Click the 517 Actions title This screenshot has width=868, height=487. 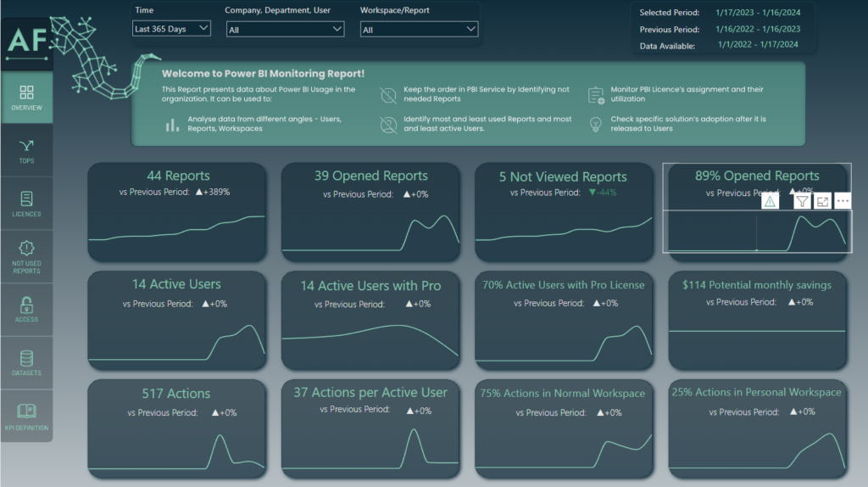coord(176,394)
